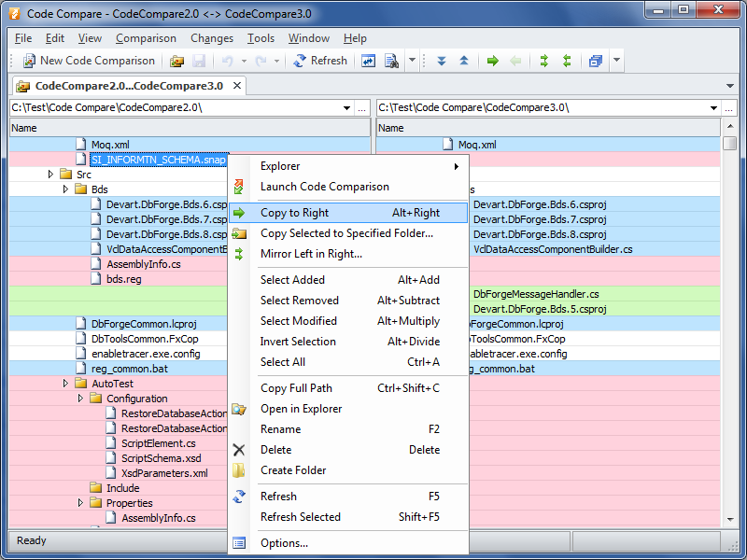Open the document tab list dropdown arrow
747x560 pixels.
pos(730,86)
